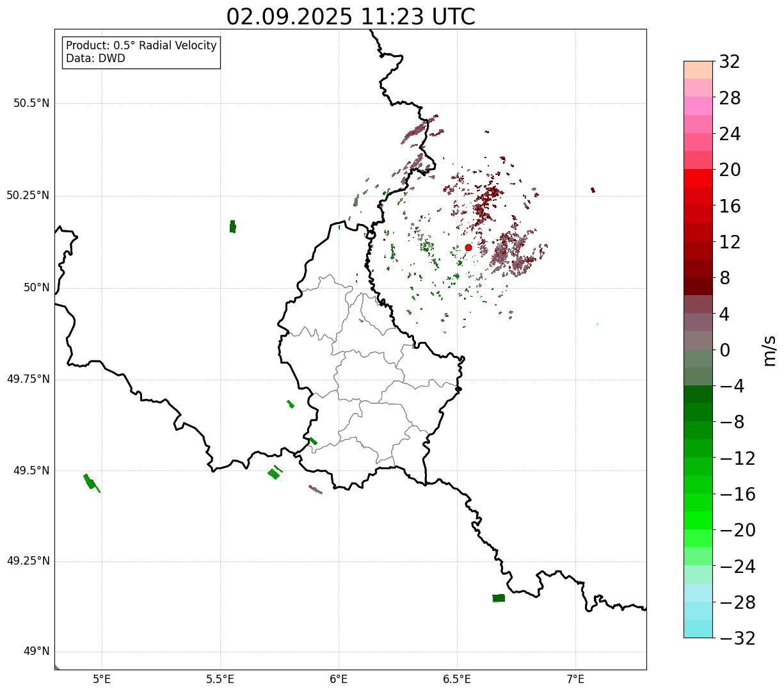Click the dark green echo near 5.55°E 50.17°N

pos(232,227)
